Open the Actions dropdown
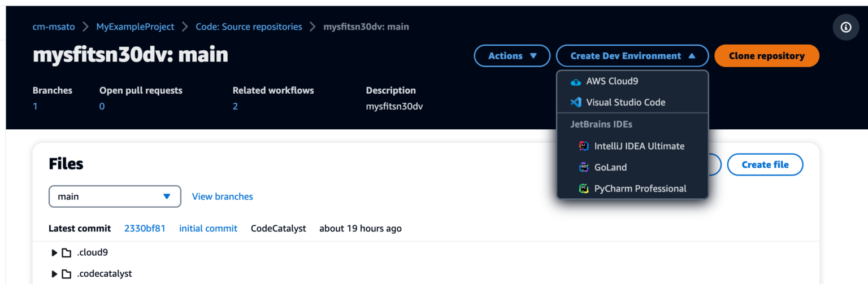The height and width of the screenshot is (284, 868). 512,56
